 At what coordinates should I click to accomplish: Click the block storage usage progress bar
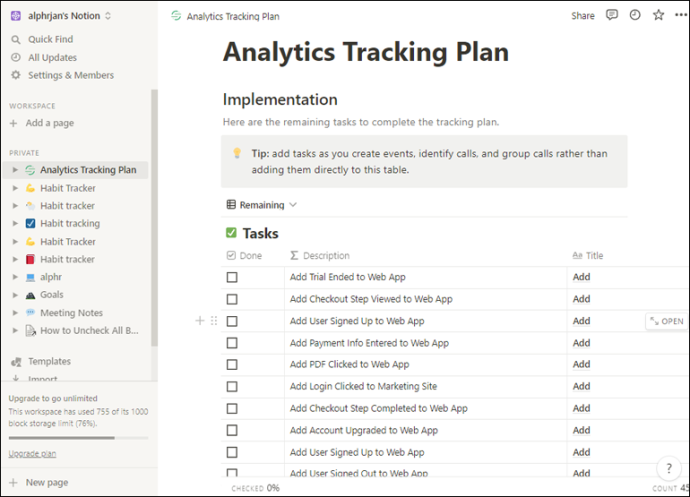[x=78, y=438]
